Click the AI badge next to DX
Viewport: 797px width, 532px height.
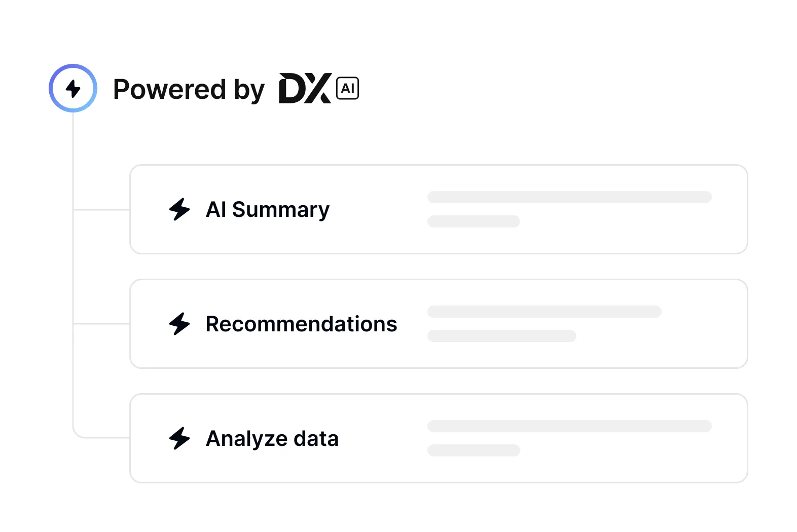(x=348, y=88)
